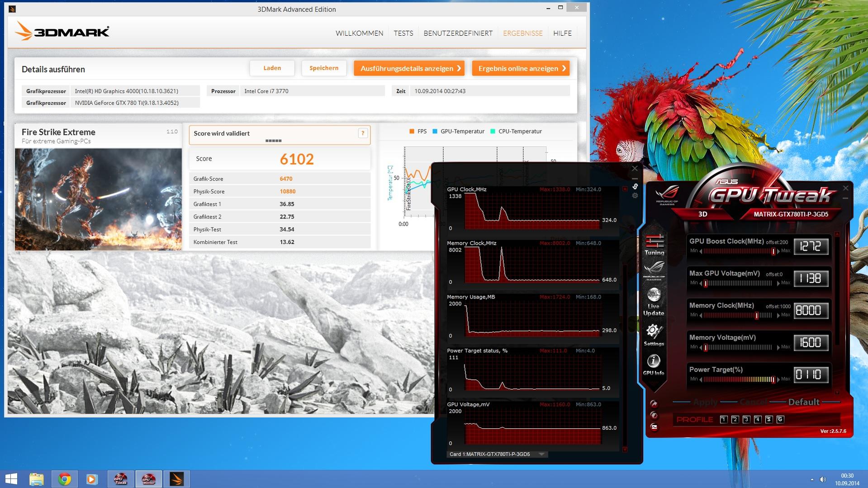Click Default in GPU Tweak
This screenshot has height=488, width=868.
point(803,402)
